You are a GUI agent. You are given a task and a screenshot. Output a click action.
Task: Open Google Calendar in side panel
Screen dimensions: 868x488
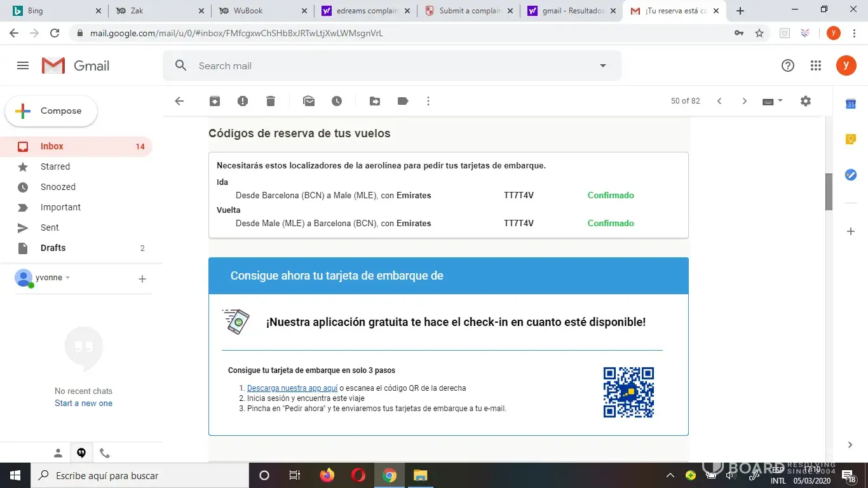[851, 104]
